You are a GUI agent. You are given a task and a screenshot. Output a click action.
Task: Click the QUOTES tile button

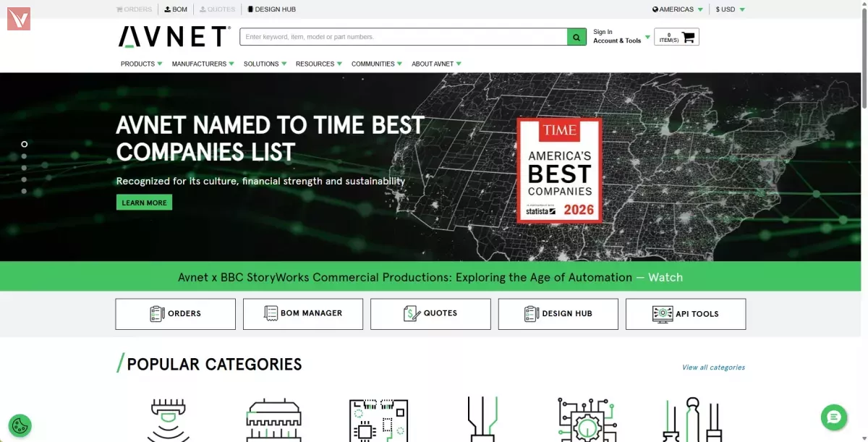click(430, 314)
